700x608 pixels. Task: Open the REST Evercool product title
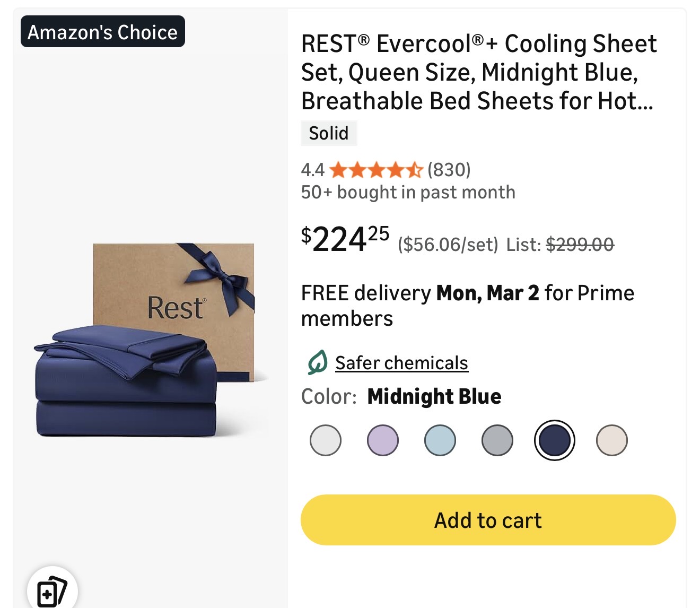point(478,72)
